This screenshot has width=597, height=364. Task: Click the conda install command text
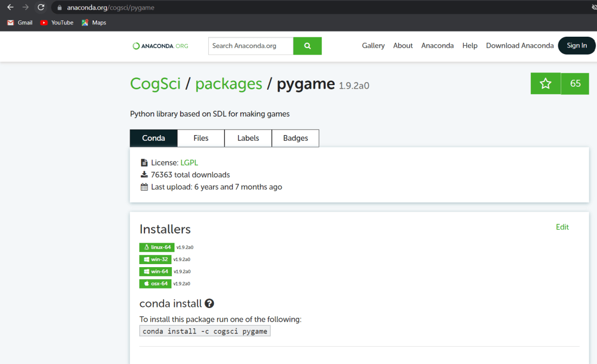(x=205, y=331)
